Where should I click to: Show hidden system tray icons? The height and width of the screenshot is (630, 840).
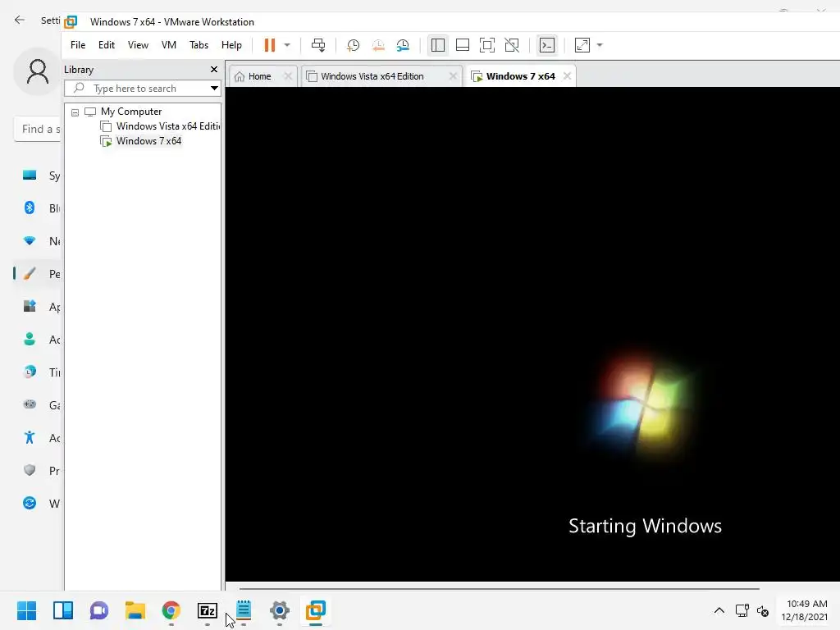pyautogui.click(x=719, y=610)
